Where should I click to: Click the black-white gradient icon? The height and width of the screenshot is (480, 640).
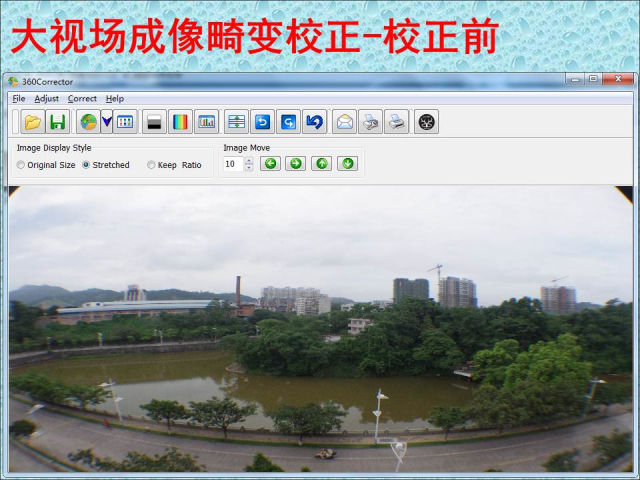click(x=154, y=122)
